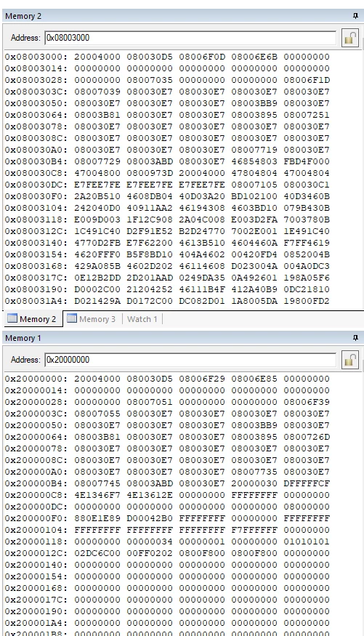The height and width of the screenshot is (636, 364).
Task: Select value 08007105 in Memory 2
Action: [254, 185]
